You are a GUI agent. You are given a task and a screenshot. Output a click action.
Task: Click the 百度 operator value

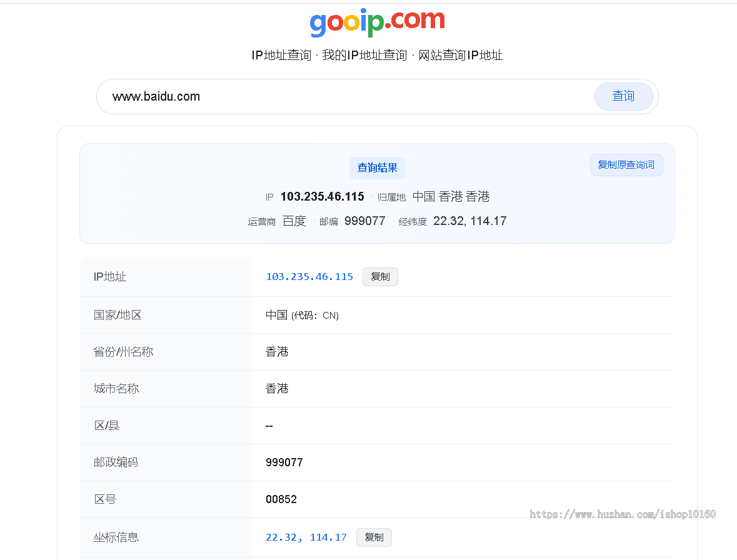pos(294,221)
